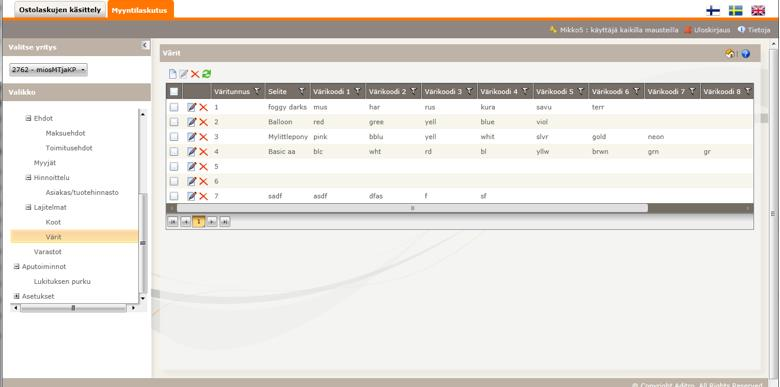Screen dimensions: 780x387
Task: Go to last page in pager
Action: [225, 222]
